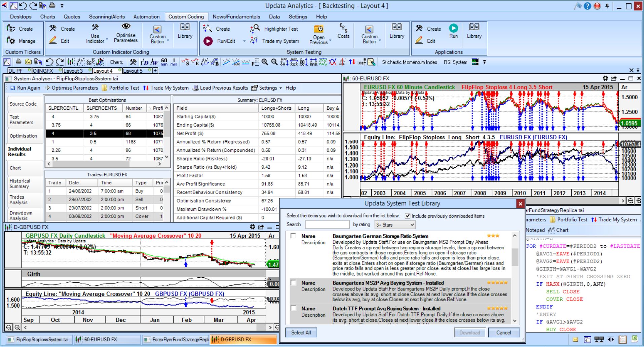Click gear settings icon on 60-EURUSD FX chart

pos(605,78)
